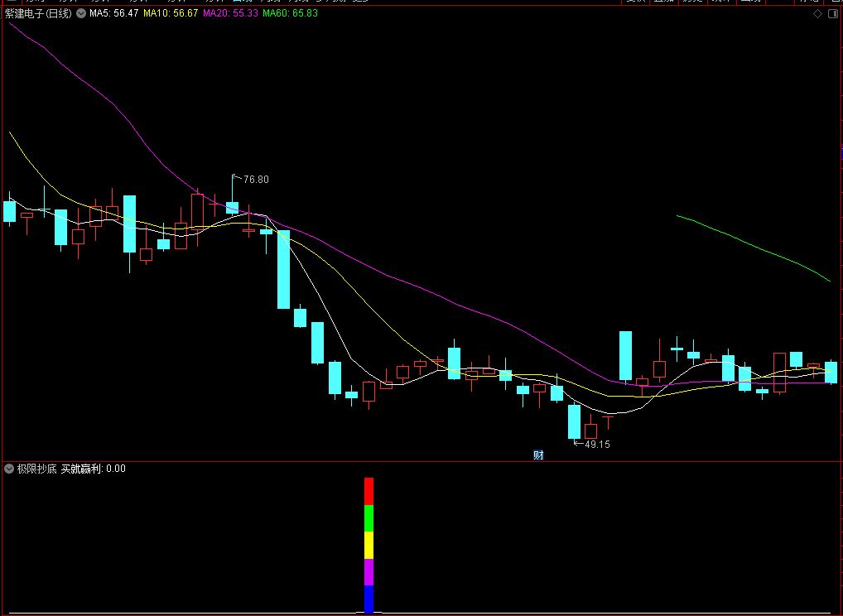Select the MA60: 65.83 label

[x=291, y=13]
